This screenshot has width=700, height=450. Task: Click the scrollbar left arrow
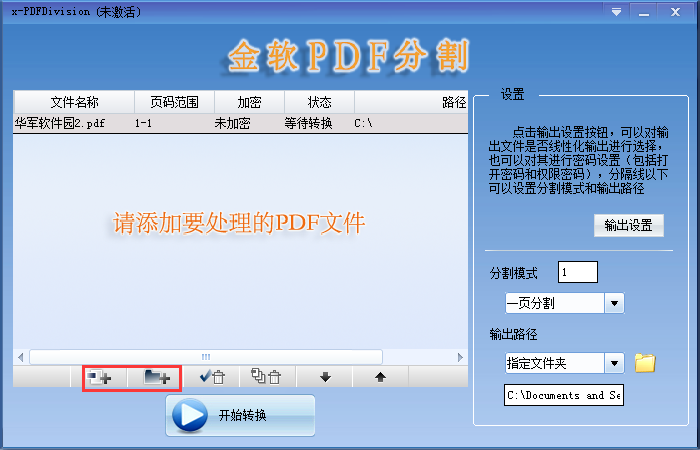point(21,357)
